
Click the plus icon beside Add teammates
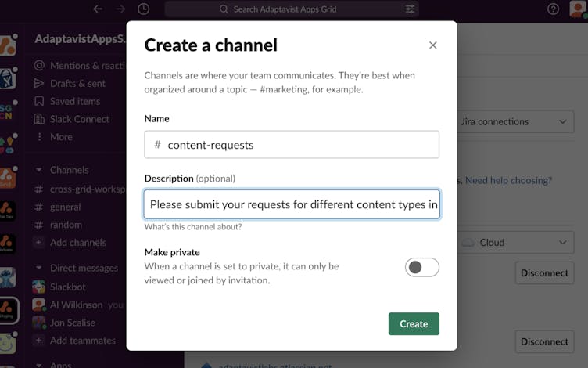click(x=38, y=341)
